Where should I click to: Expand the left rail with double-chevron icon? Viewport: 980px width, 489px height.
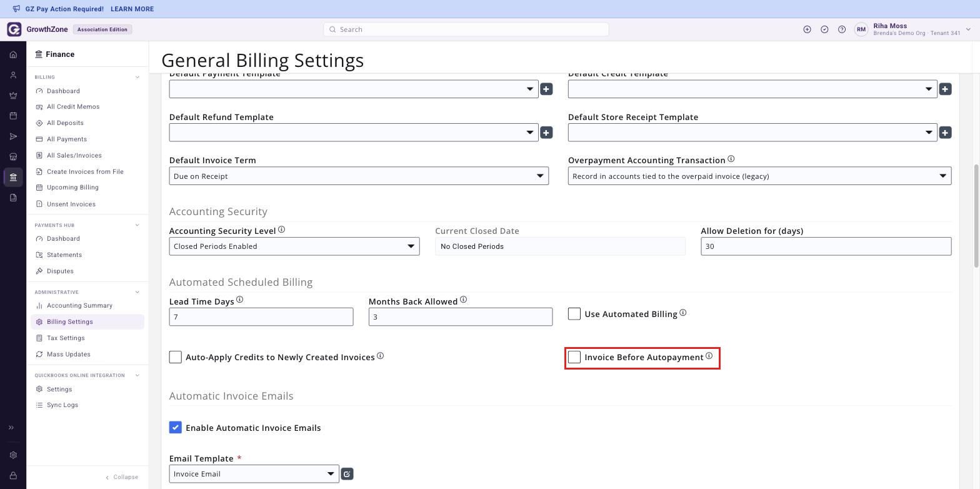point(11,428)
